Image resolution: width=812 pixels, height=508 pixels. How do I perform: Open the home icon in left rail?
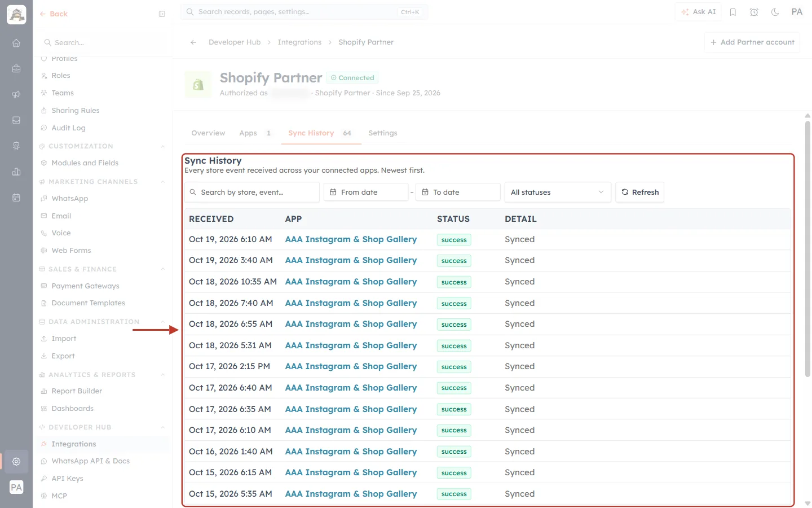(x=16, y=43)
